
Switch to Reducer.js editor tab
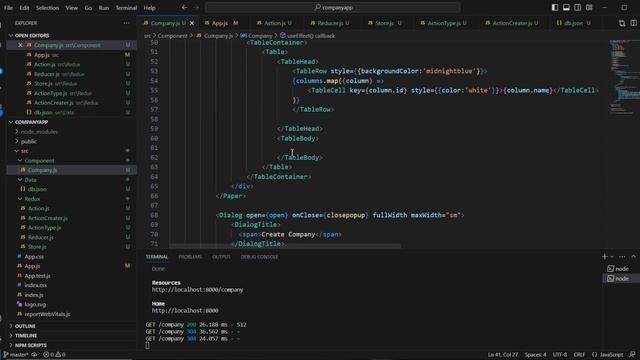click(x=330, y=23)
